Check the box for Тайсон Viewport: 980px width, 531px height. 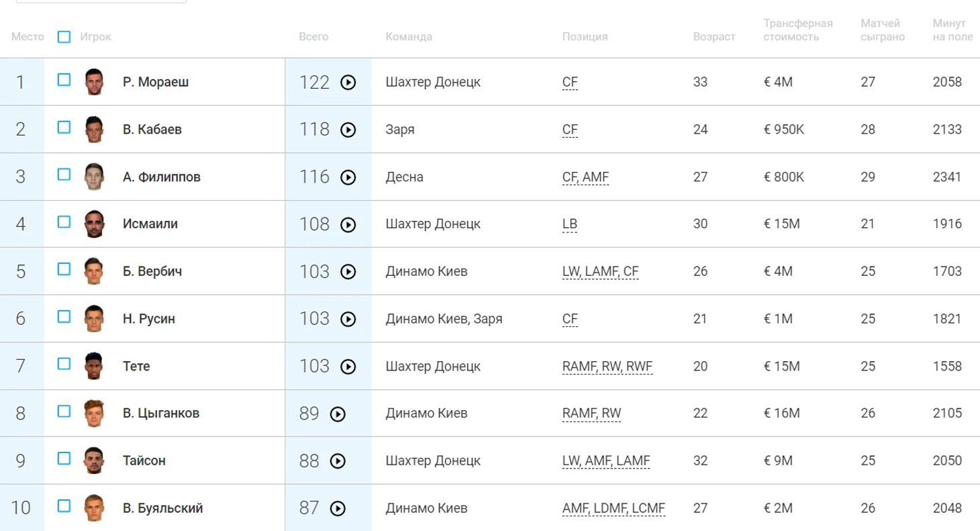pyautogui.click(x=64, y=458)
